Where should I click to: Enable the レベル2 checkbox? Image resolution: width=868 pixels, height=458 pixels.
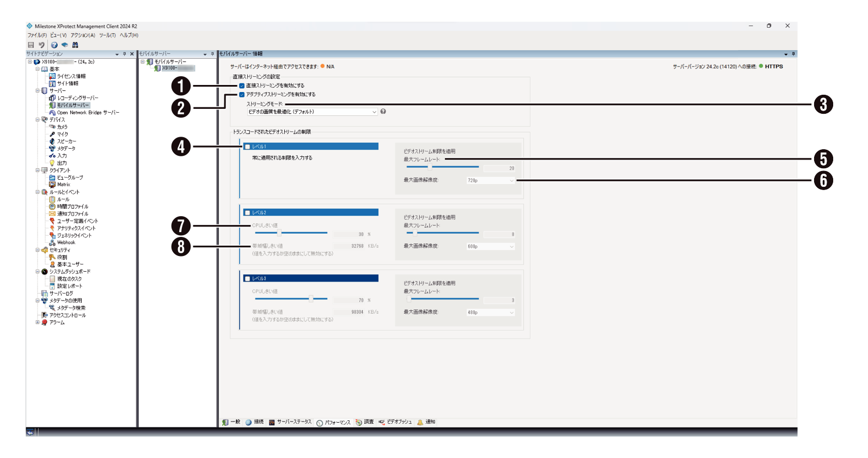tap(248, 213)
